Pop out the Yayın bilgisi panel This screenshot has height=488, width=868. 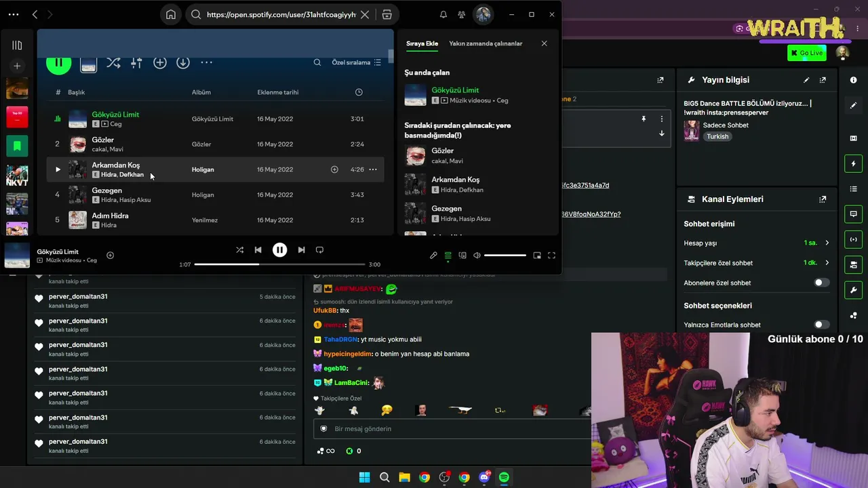823,80
